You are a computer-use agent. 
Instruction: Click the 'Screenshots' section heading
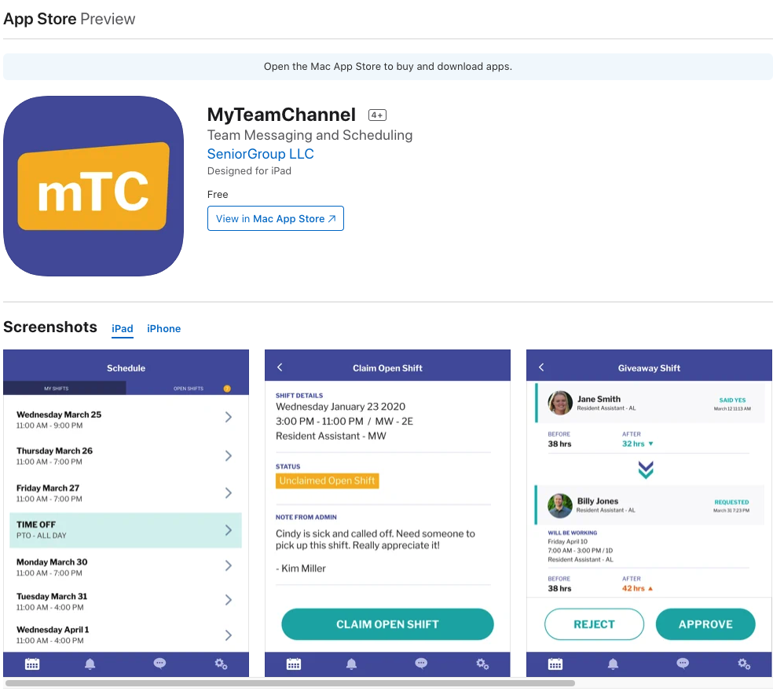tap(50, 327)
